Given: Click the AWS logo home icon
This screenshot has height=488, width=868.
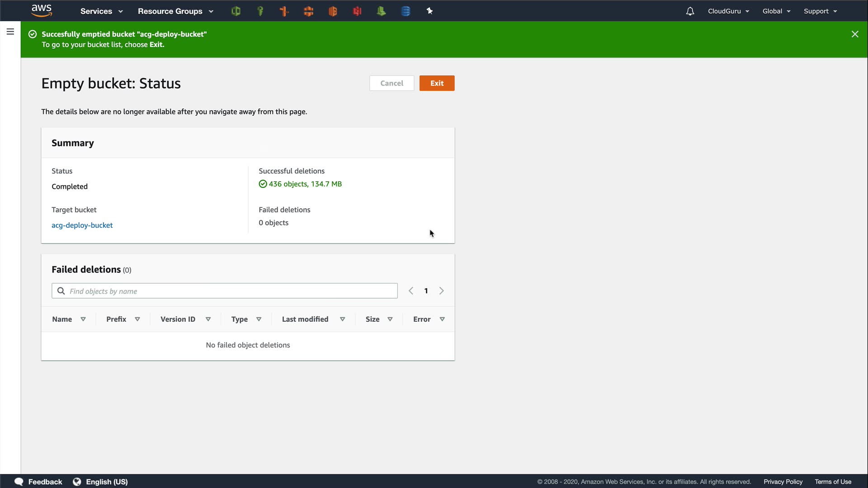Looking at the screenshot, I should 41,11.
